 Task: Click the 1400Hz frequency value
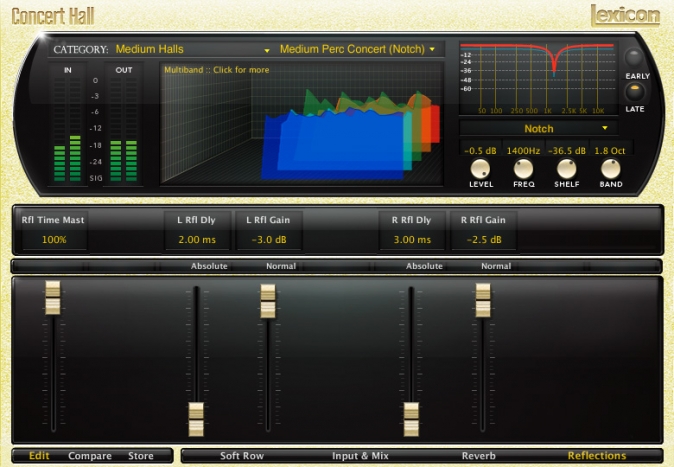pyautogui.click(x=523, y=151)
